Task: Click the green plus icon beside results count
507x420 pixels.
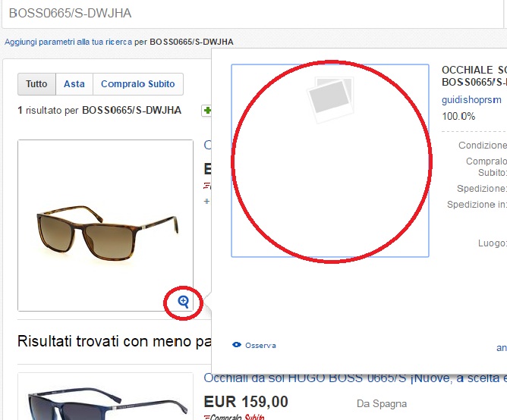Action: (x=207, y=111)
